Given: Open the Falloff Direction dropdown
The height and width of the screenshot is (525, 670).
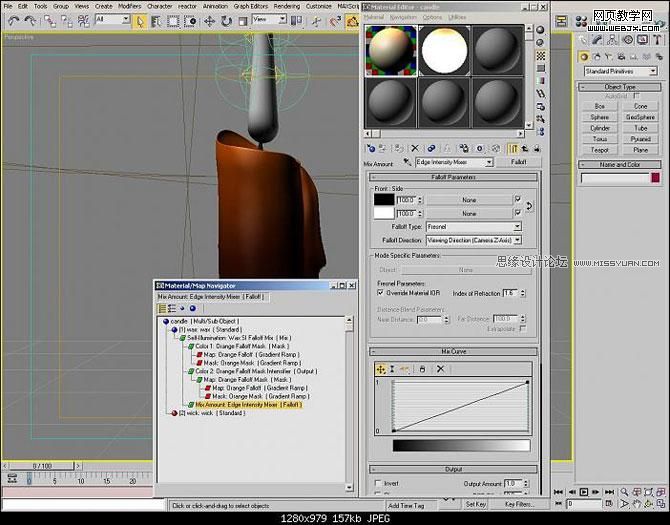Looking at the screenshot, I should [x=474, y=241].
